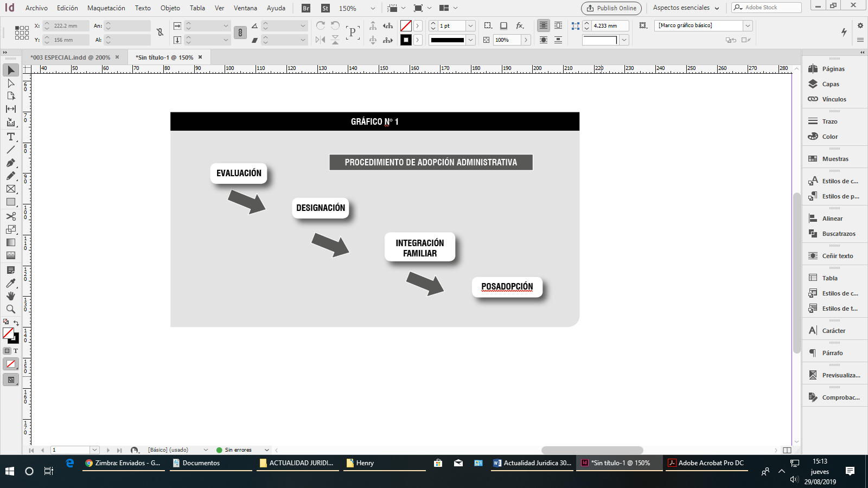Open Adobe Stock with the St icon
Viewport: 868px width, 488px height.
point(325,8)
